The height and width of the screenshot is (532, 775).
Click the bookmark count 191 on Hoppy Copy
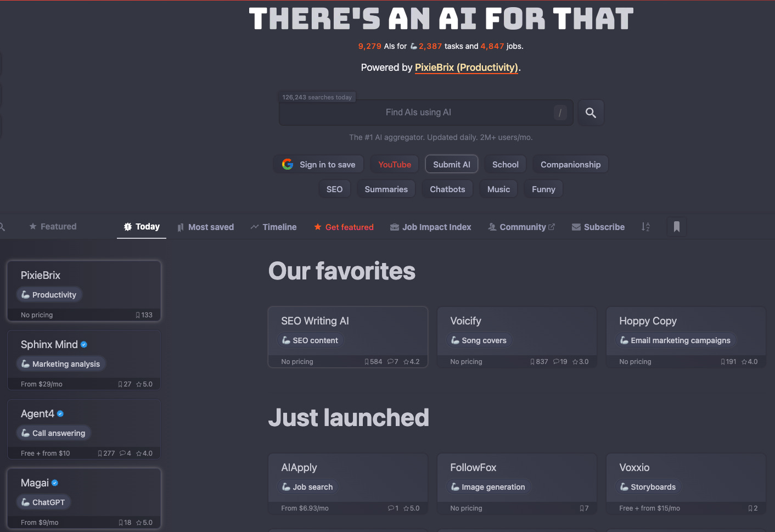[x=728, y=362]
